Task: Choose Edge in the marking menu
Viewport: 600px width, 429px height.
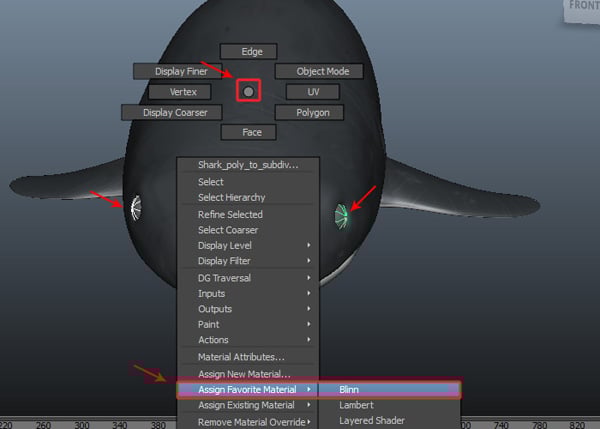Action: pyautogui.click(x=248, y=51)
